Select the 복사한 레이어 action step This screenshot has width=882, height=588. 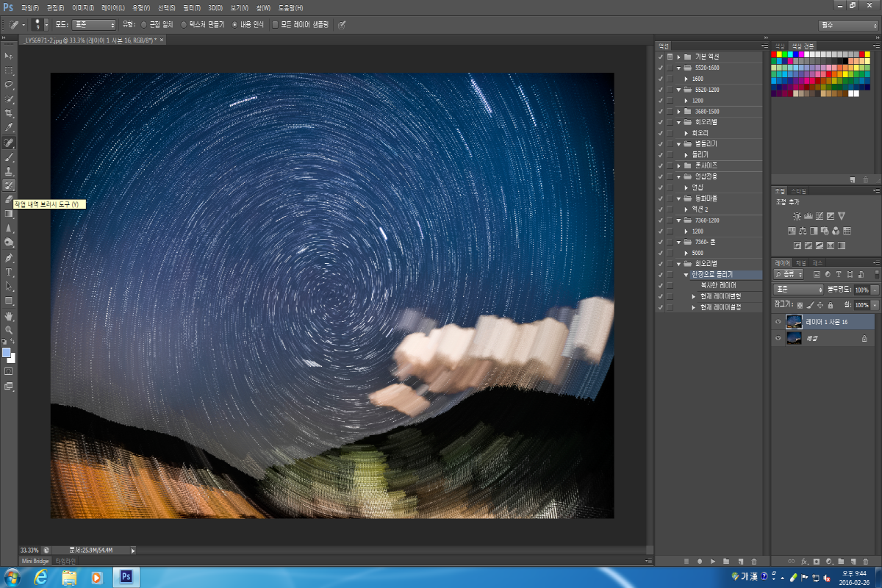click(718, 285)
